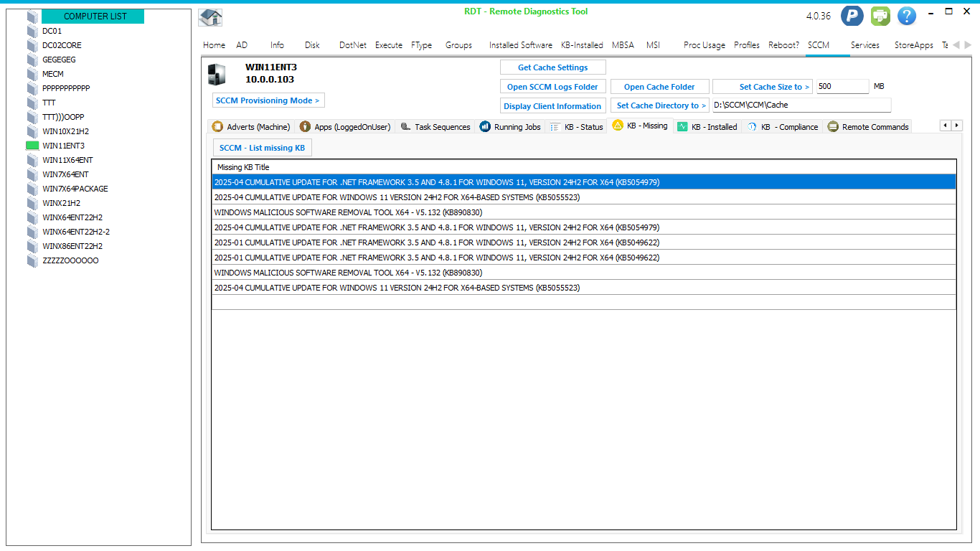The height and width of the screenshot is (551, 980).
Task: Click the DC02CORE computer icon
Action: [32, 45]
